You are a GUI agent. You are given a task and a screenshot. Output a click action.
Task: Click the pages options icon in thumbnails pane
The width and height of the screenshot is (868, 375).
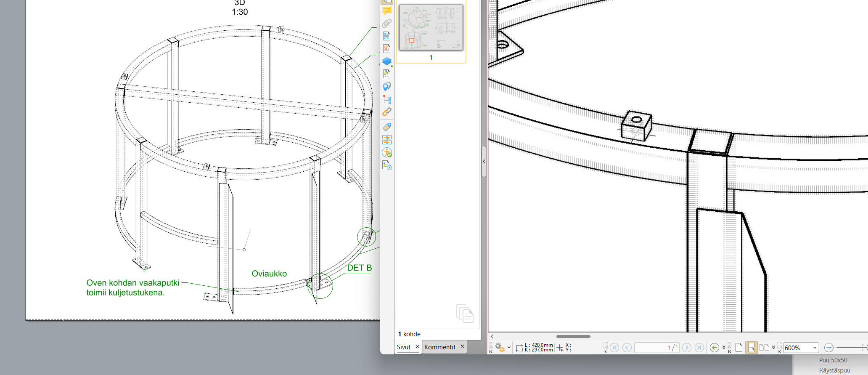[x=465, y=314]
